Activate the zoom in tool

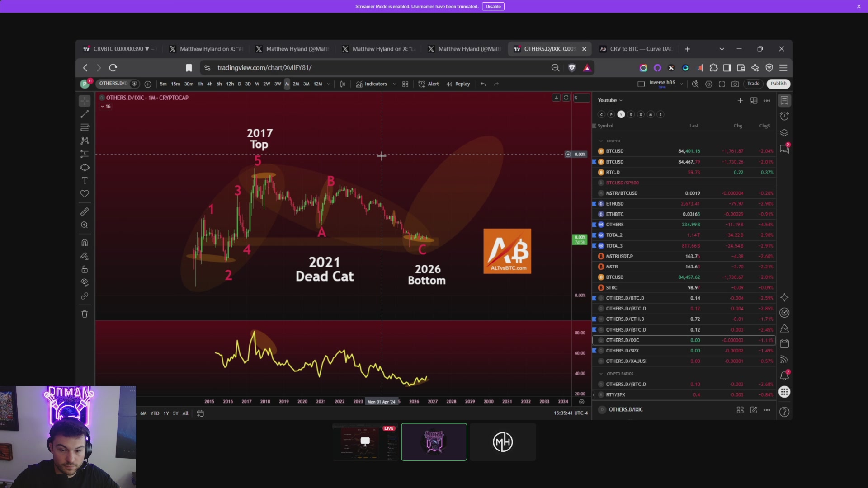[85, 225]
